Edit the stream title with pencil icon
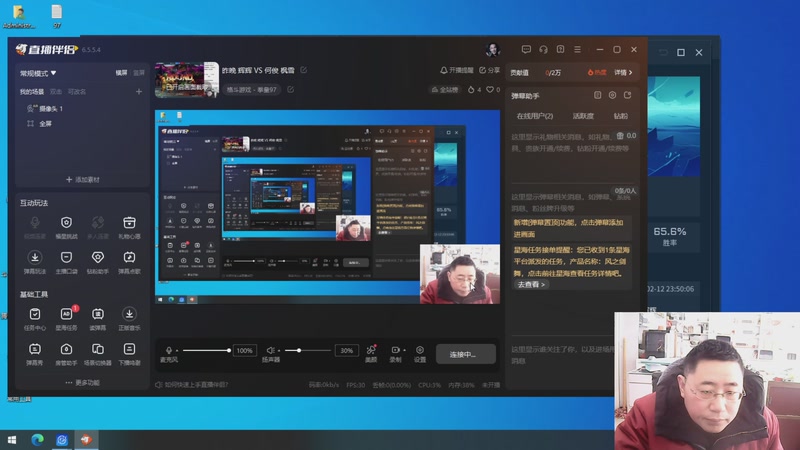 [x=304, y=70]
